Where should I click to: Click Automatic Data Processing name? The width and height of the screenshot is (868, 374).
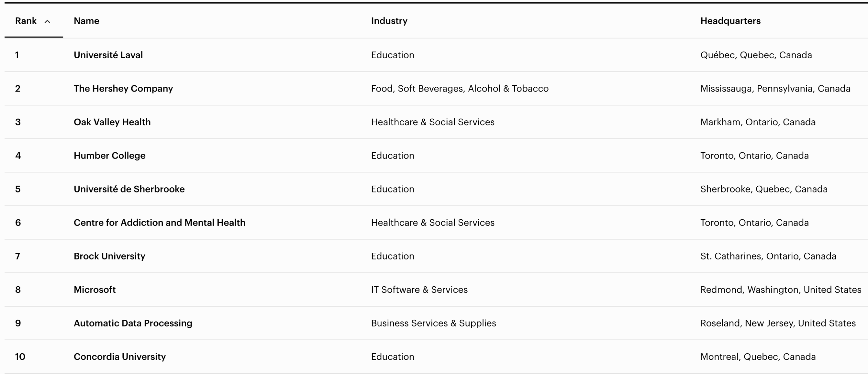133,323
